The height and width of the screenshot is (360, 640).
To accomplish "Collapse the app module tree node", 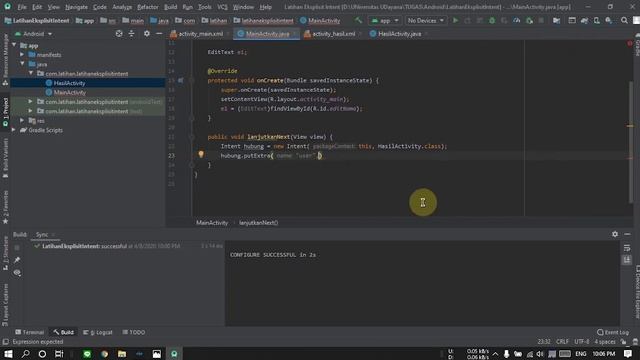I will pos(15,45).
